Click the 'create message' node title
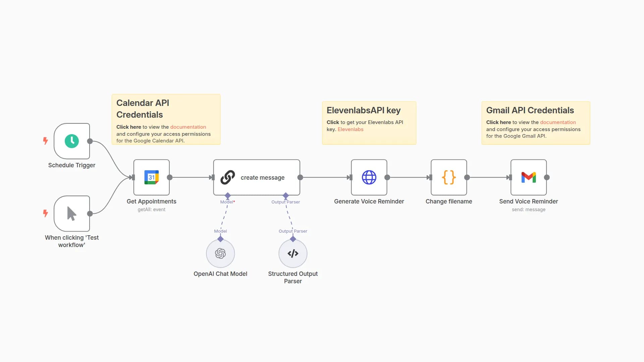 coord(263,178)
